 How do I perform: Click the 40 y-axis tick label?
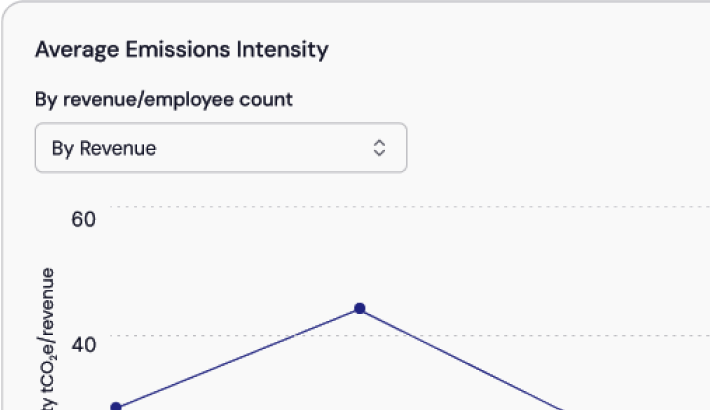click(x=83, y=345)
